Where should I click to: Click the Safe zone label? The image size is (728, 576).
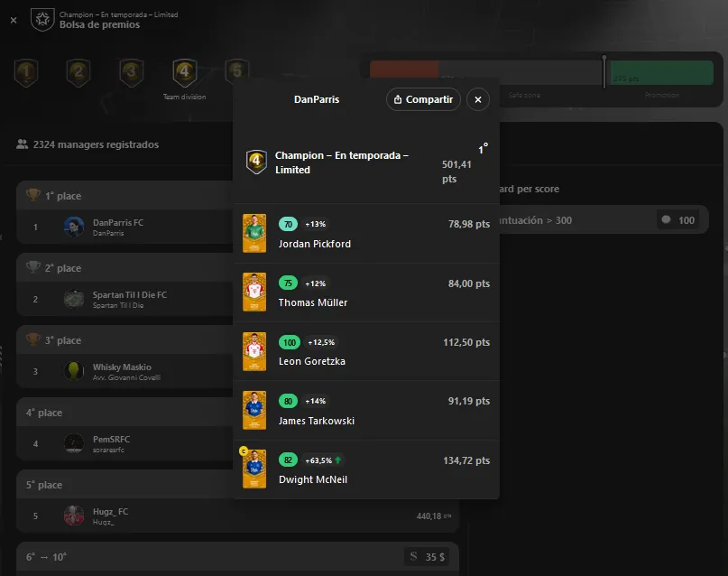click(x=524, y=95)
